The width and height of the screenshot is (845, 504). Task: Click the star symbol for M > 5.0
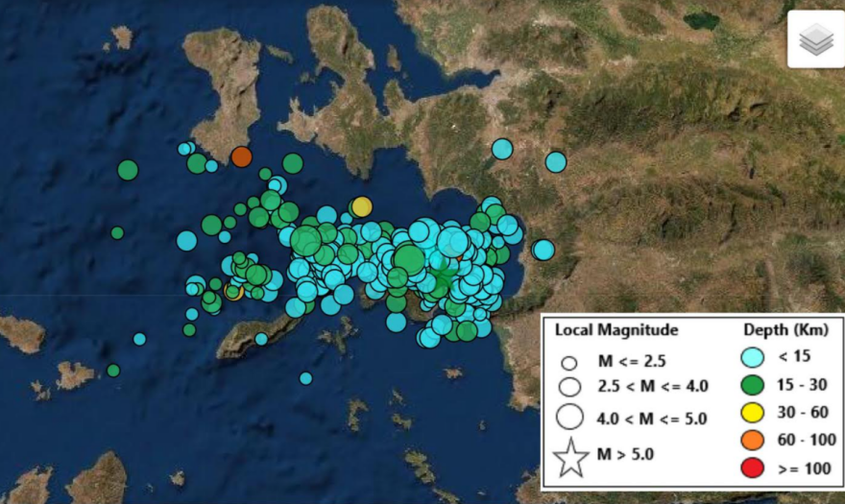(570, 458)
